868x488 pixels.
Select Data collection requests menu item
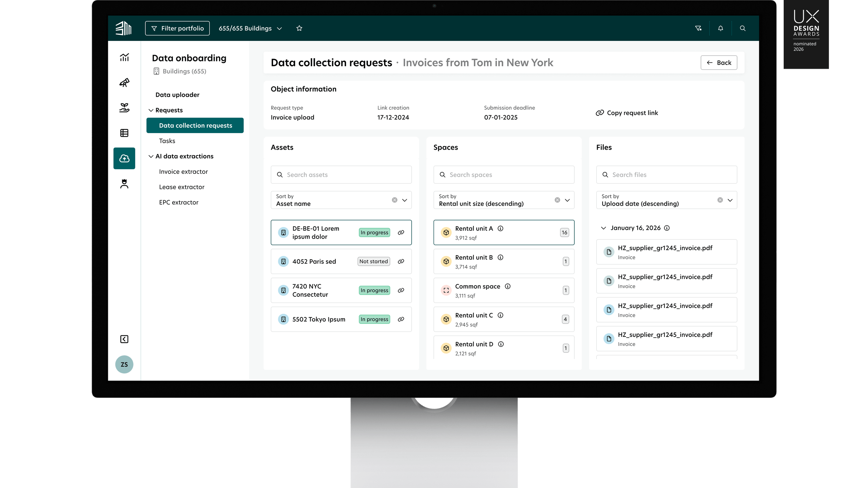click(x=195, y=125)
